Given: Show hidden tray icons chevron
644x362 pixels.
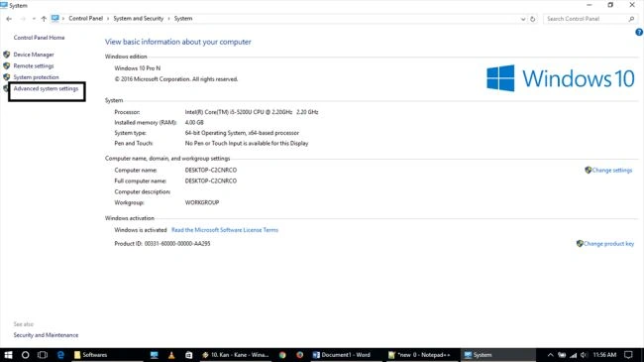Looking at the screenshot, I should click(550, 355).
